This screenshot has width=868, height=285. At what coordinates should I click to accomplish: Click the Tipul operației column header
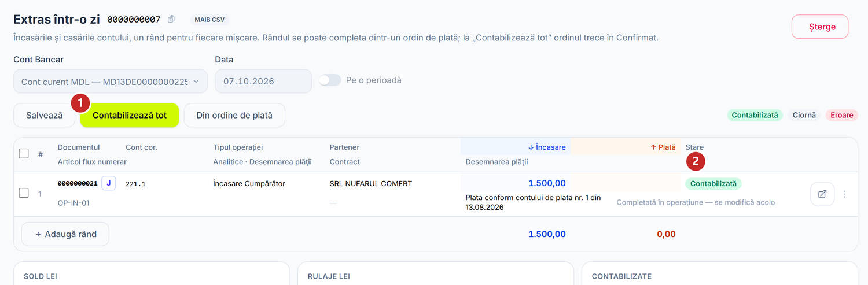coord(238,147)
